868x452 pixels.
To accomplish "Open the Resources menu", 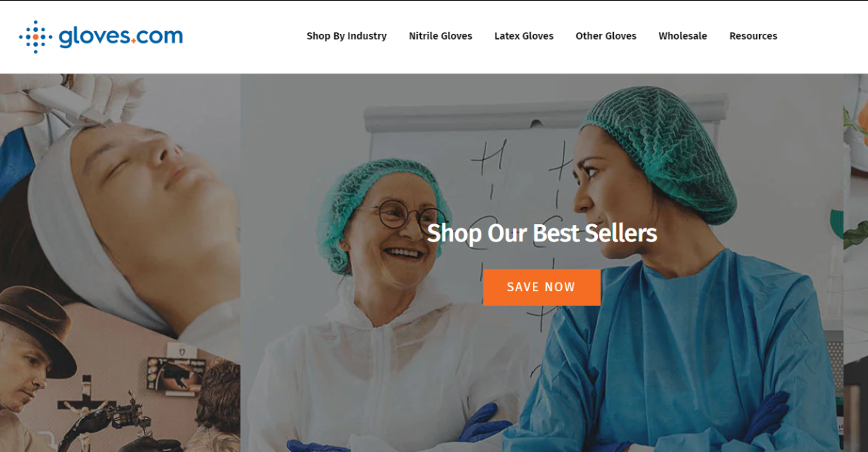I will 753,36.
